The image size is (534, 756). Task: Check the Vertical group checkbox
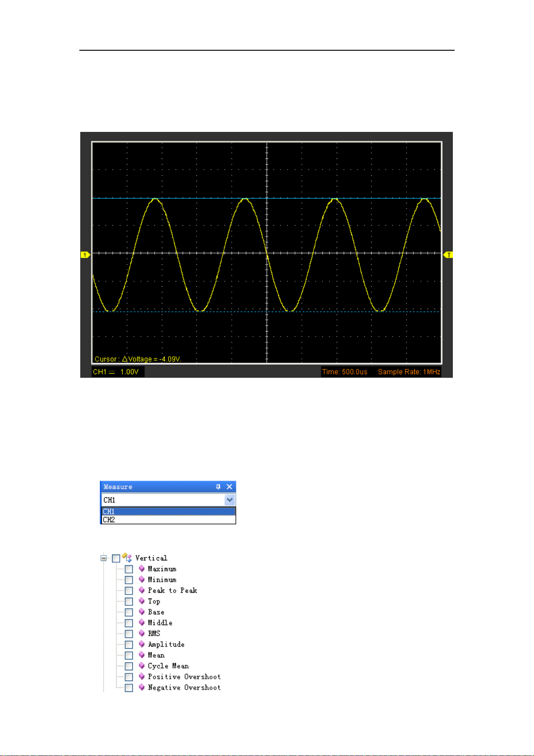click(116, 559)
